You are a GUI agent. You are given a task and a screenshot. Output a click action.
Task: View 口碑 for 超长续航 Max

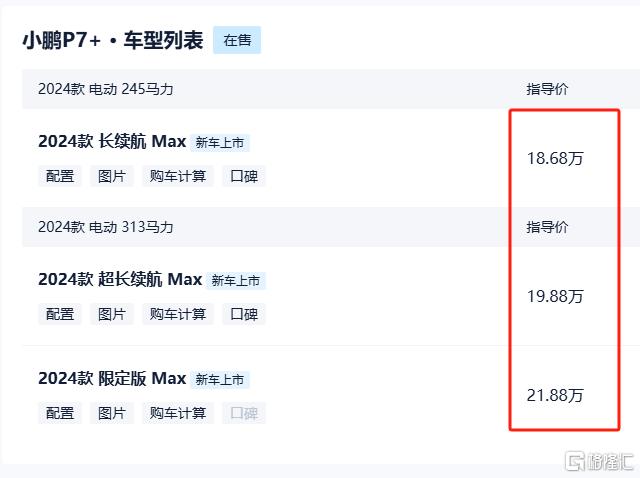click(x=244, y=314)
